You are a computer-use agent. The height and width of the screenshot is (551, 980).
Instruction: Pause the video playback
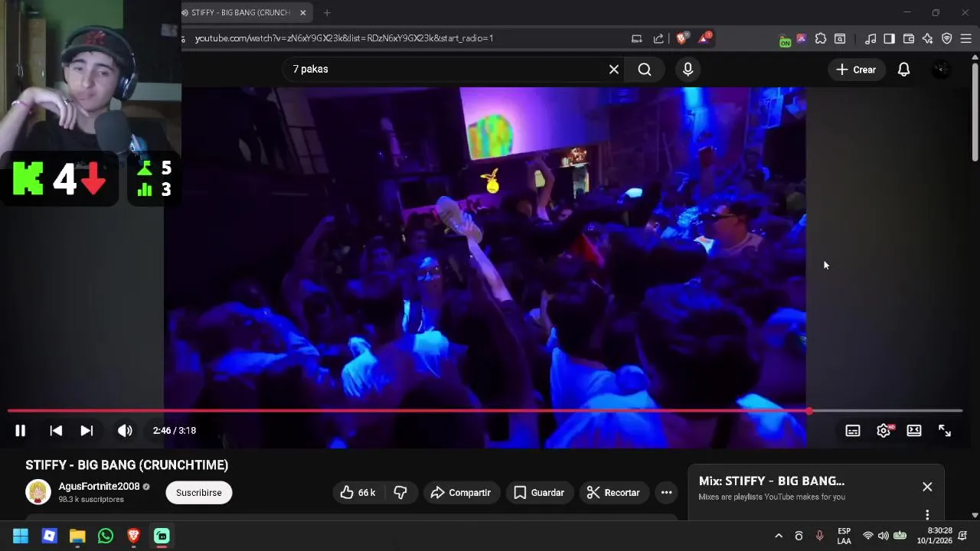click(21, 431)
